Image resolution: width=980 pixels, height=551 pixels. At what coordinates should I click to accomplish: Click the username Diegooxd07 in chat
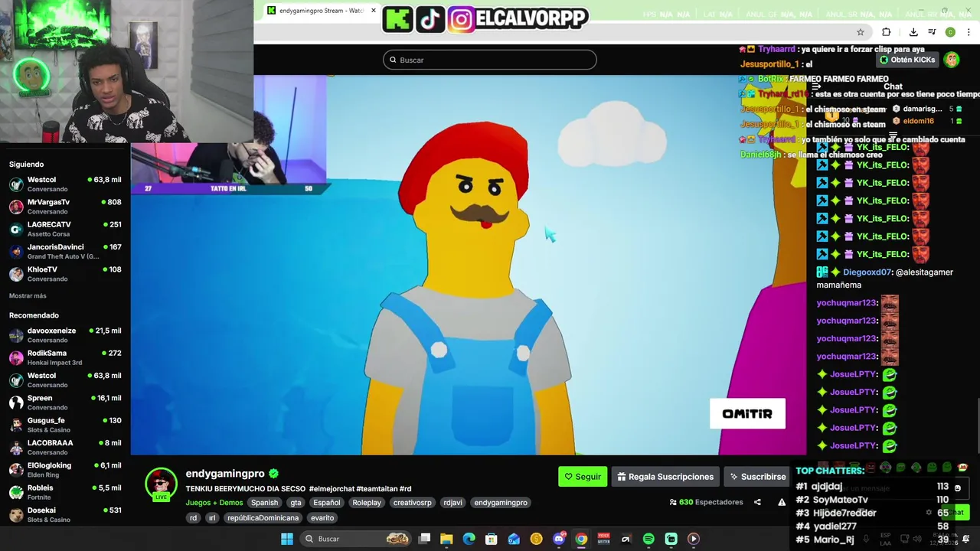point(867,272)
